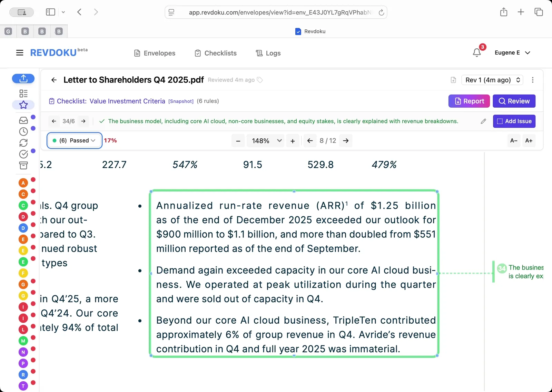Open the inbox tray icon in sidebar
Viewport: 552px width, 392px height.
pos(23,120)
